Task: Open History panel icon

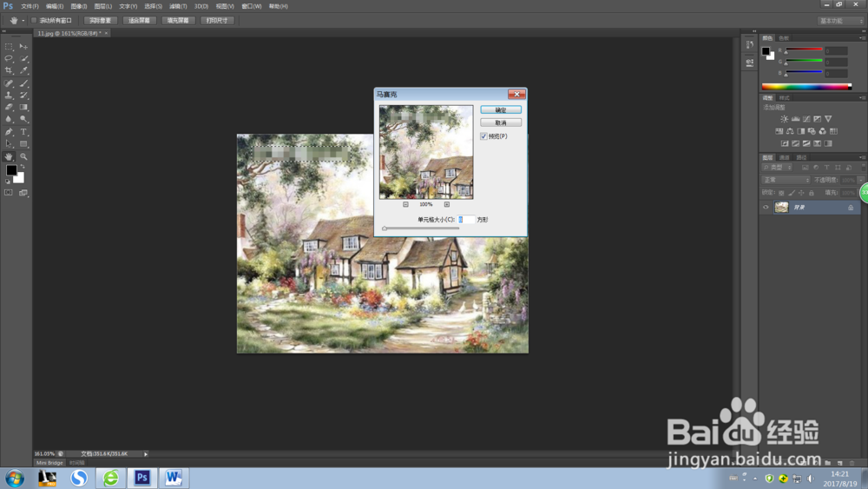Action: 750,45
